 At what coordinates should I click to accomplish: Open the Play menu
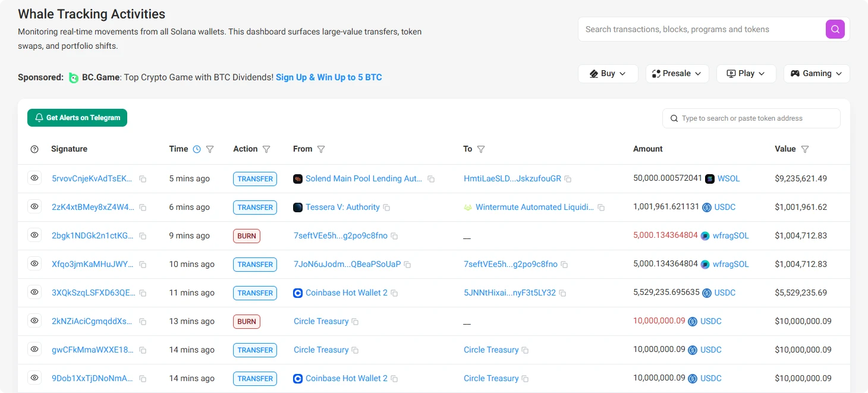pyautogui.click(x=746, y=73)
